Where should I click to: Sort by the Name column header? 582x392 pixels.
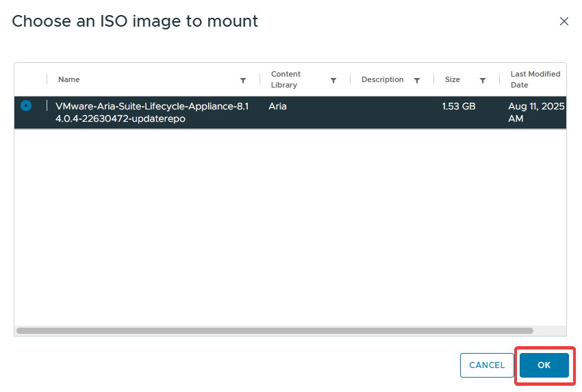click(69, 79)
